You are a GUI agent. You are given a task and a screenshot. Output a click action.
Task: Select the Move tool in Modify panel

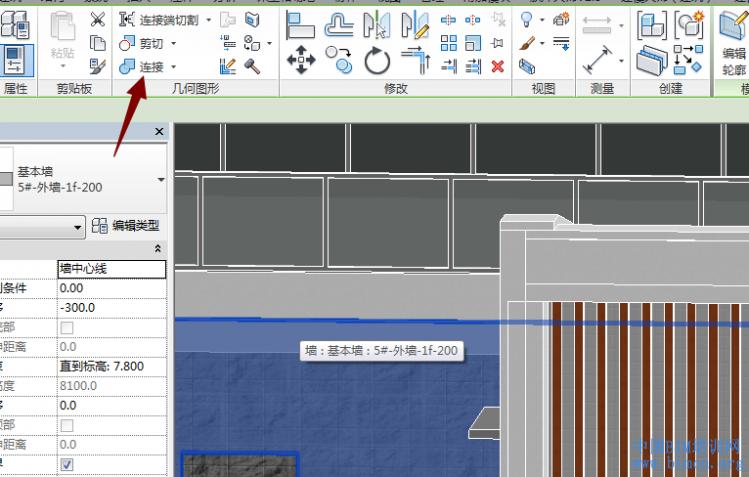(301, 60)
